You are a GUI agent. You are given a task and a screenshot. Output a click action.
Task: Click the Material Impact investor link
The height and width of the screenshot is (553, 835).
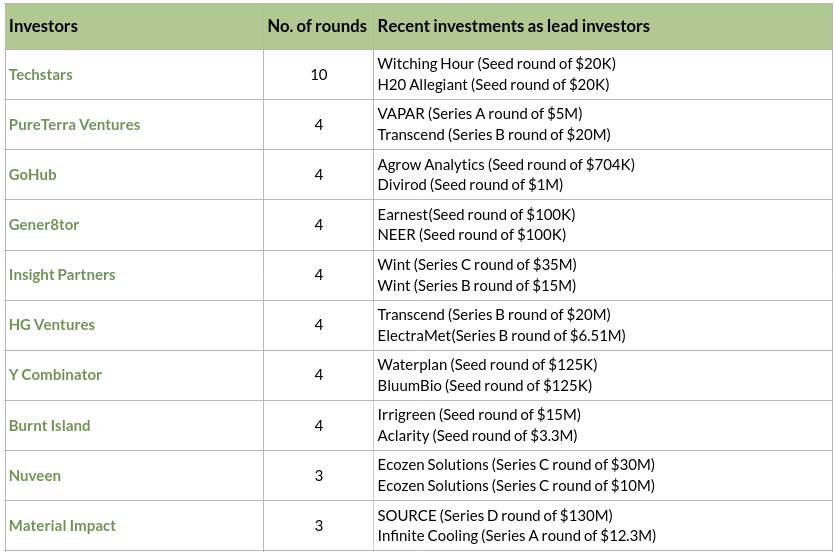(63, 526)
